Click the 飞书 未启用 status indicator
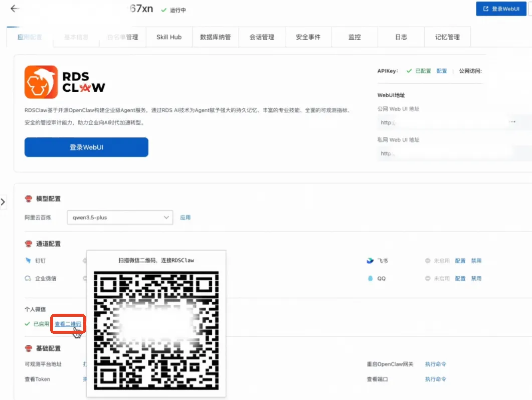The width and height of the screenshot is (532, 400). [437, 261]
